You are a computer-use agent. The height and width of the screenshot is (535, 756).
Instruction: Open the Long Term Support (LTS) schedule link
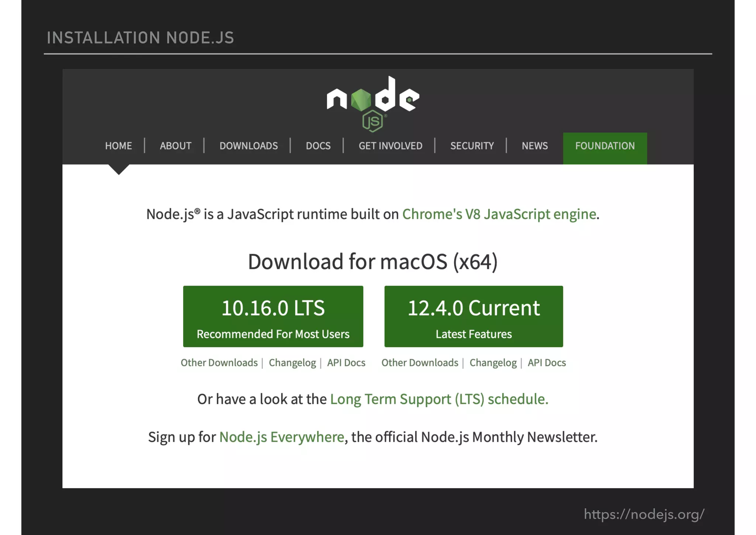[x=439, y=399]
